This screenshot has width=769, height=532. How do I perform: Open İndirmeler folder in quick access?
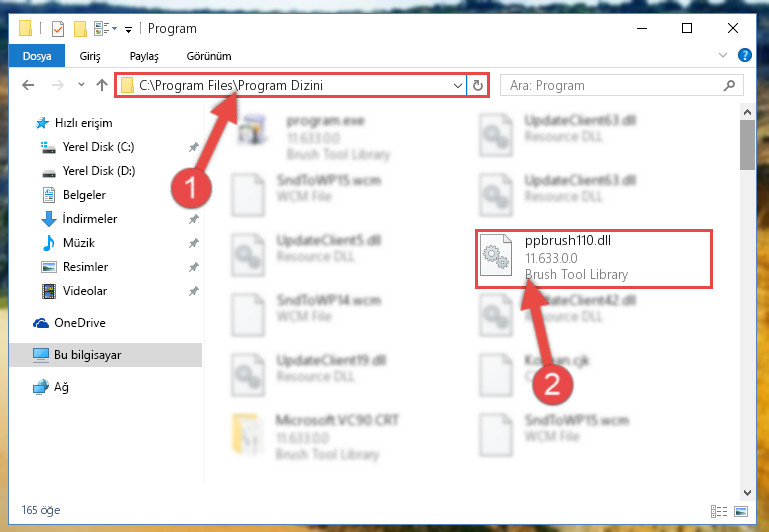90,219
